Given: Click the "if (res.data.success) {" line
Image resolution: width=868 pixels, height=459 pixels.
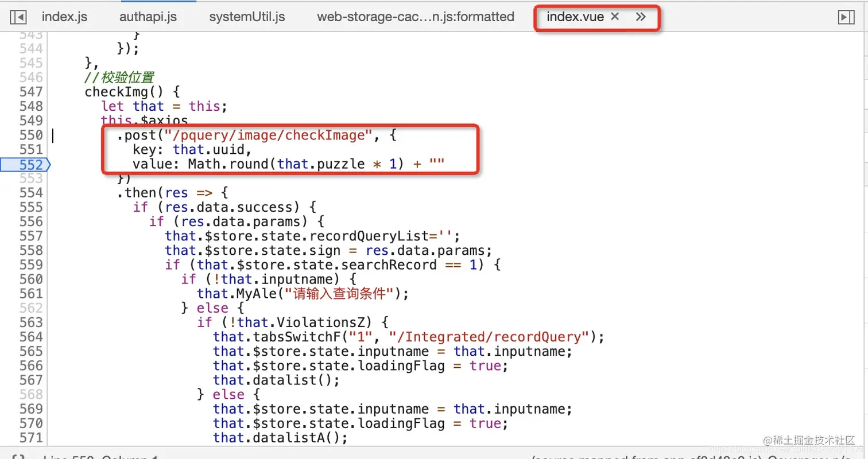Looking at the screenshot, I should [224, 207].
